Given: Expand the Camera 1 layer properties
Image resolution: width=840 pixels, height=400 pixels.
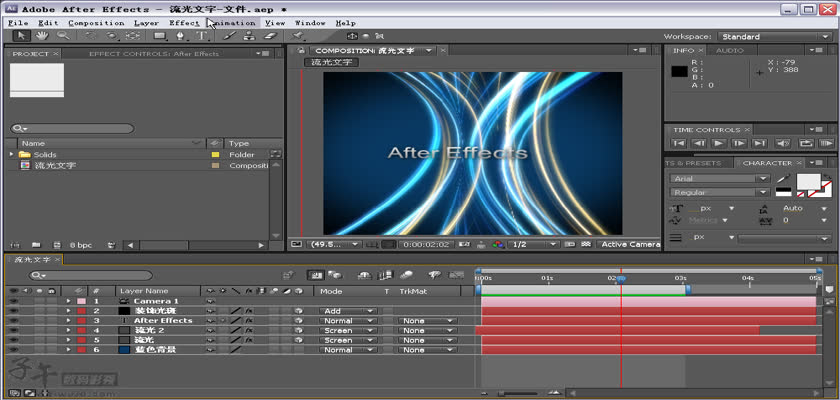Looking at the screenshot, I should pyautogui.click(x=68, y=301).
